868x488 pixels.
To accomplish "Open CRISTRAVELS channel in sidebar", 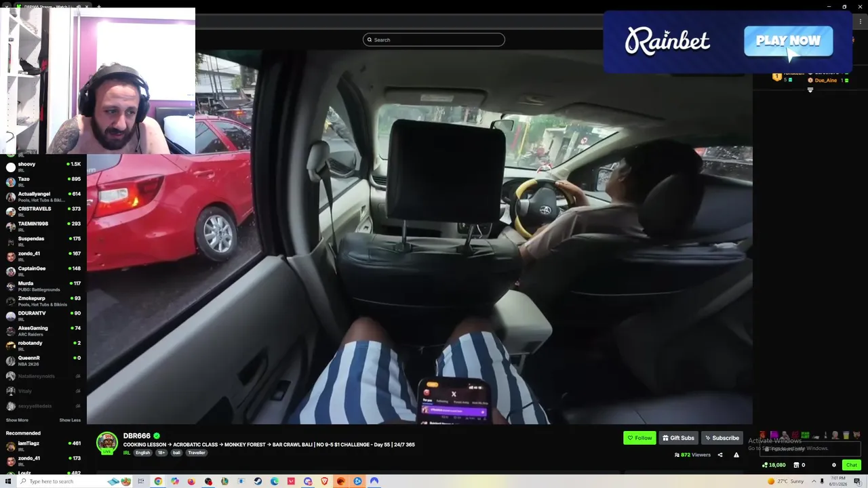I will click(x=43, y=211).
